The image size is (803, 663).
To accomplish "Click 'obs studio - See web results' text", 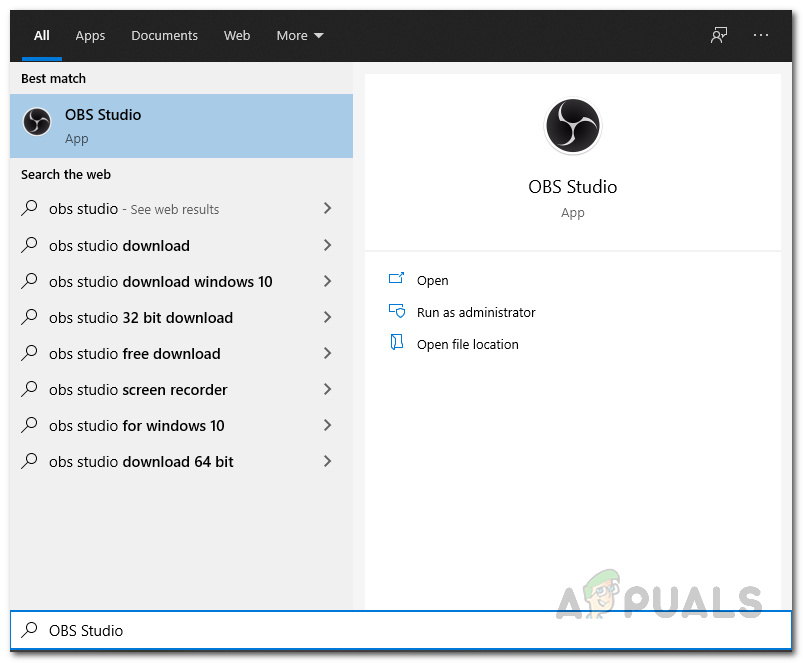I will (134, 209).
